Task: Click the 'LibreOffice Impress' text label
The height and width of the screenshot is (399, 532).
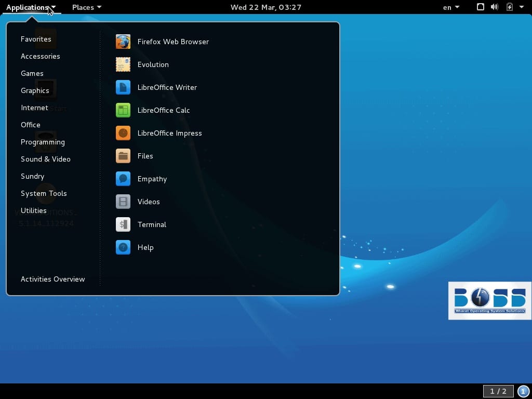Action: [170, 133]
